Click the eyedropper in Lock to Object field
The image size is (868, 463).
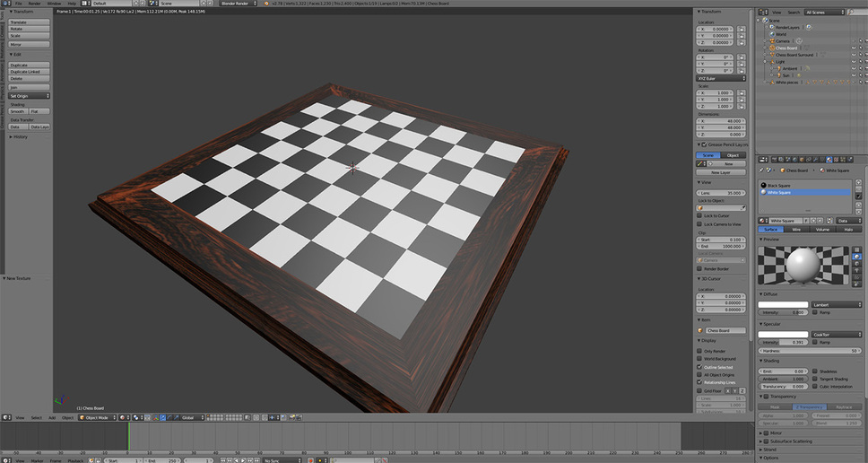(x=742, y=208)
